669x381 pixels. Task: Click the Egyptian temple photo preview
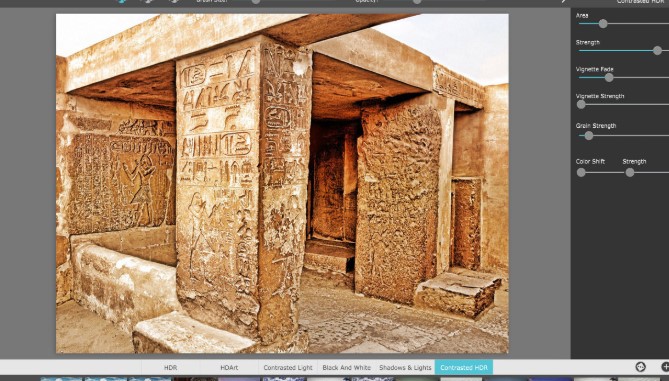click(x=282, y=183)
